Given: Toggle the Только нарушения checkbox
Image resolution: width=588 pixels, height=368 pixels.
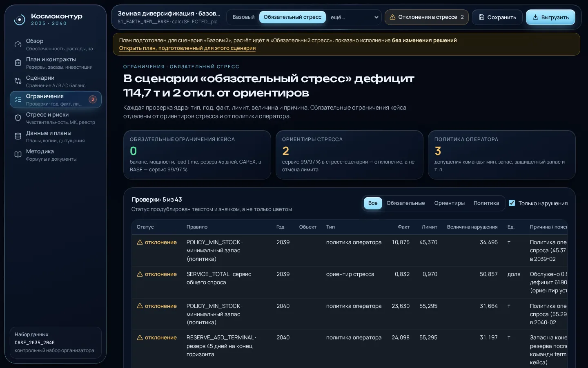Looking at the screenshot, I should coord(512,203).
